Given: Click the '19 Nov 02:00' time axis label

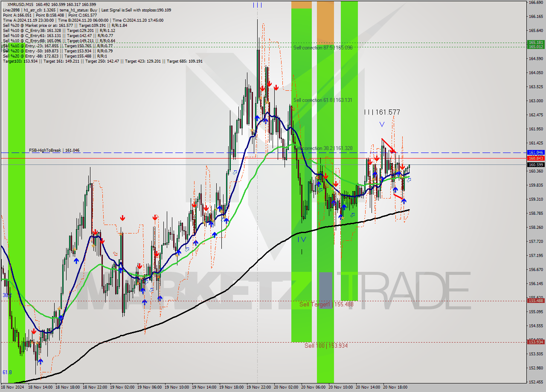Looking at the screenshot, I should pos(122,388).
